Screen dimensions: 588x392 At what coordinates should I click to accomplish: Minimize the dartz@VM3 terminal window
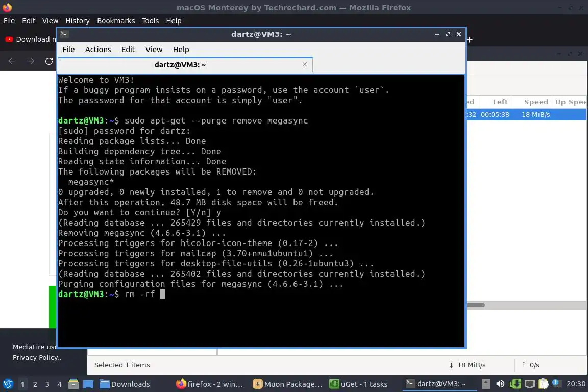(437, 34)
